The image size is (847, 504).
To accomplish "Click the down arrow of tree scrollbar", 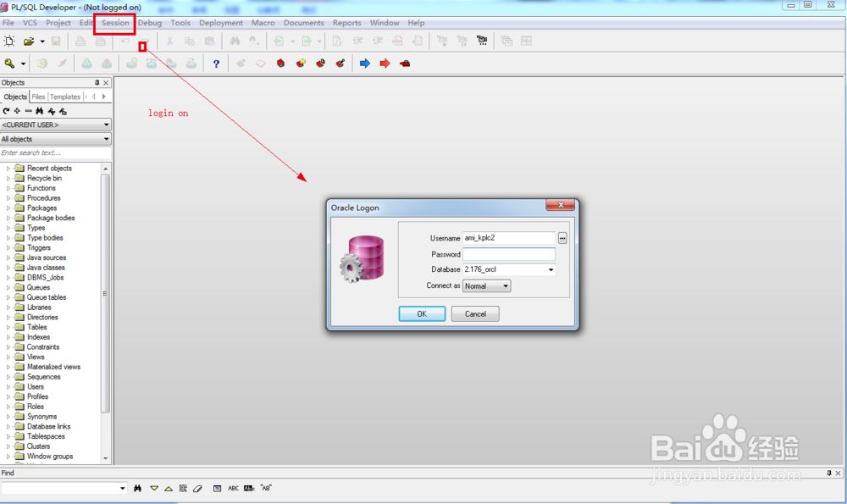I will [105, 458].
